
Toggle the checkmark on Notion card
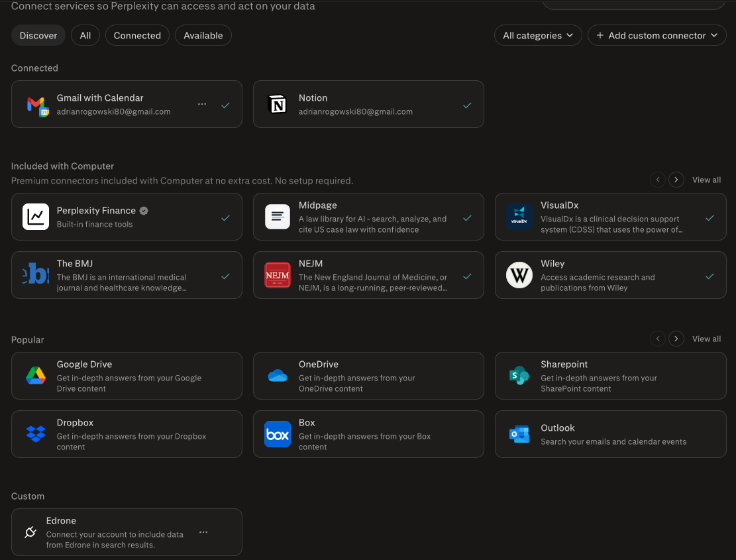tap(467, 105)
